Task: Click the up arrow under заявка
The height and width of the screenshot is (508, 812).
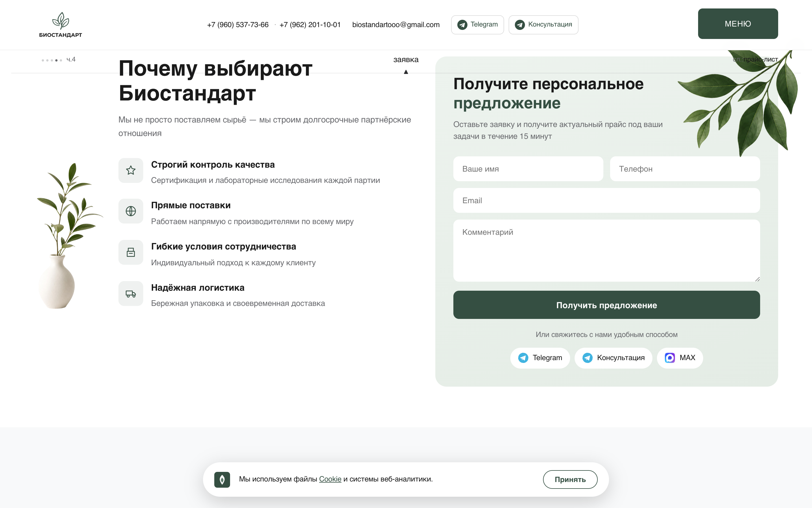Action: pyautogui.click(x=406, y=72)
